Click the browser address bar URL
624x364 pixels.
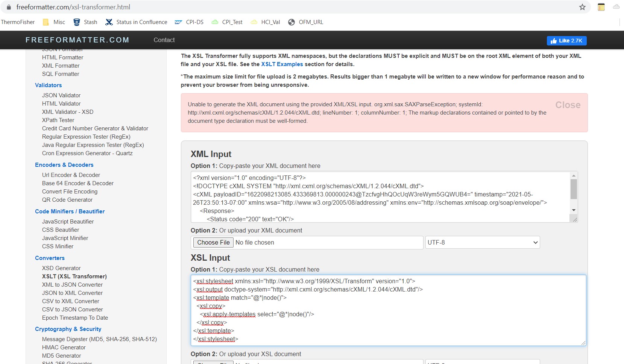coord(73,7)
